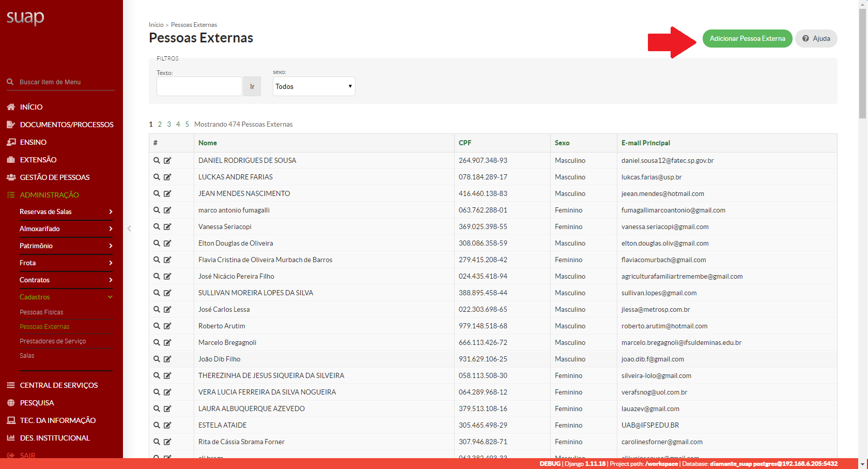Image resolution: width=868 pixels, height=469 pixels.
Task: Open magnifier for marco antonio fumagalli
Action: (157, 210)
